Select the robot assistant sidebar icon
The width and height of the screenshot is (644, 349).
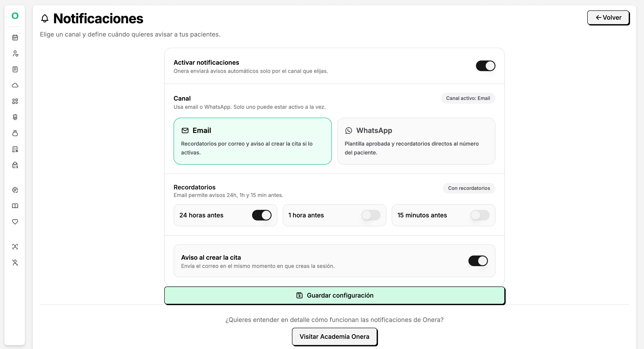(x=15, y=117)
